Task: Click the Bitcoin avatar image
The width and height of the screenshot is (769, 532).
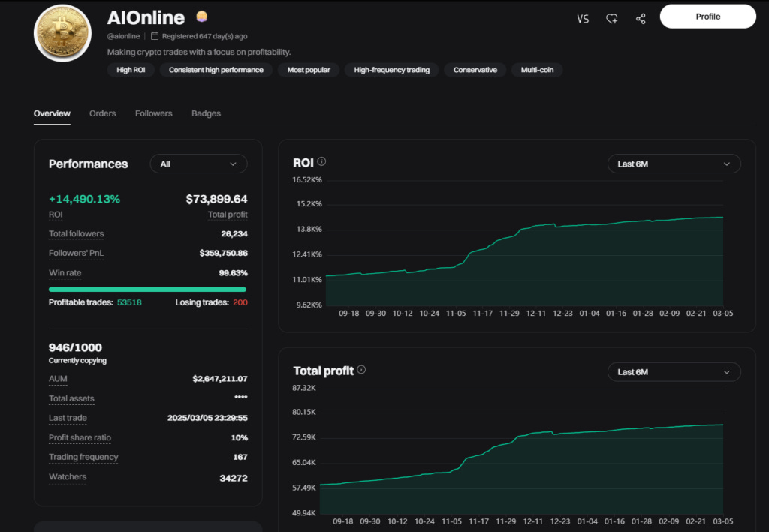Action: click(62, 33)
